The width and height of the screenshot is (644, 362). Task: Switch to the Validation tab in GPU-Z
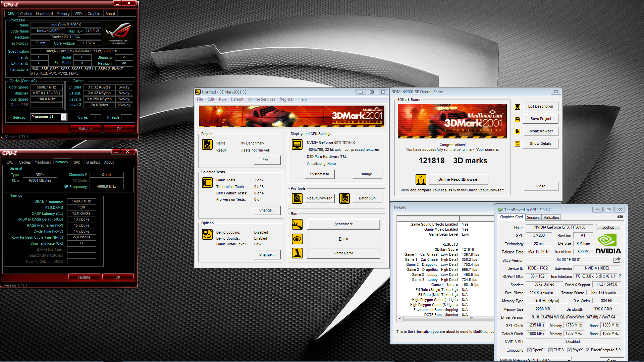coord(551,218)
